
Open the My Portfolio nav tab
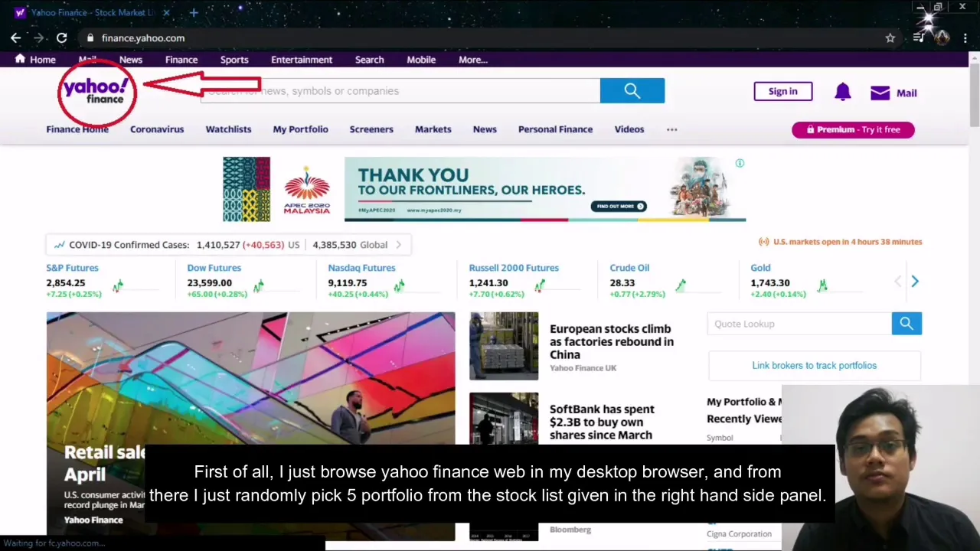tap(300, 129)
